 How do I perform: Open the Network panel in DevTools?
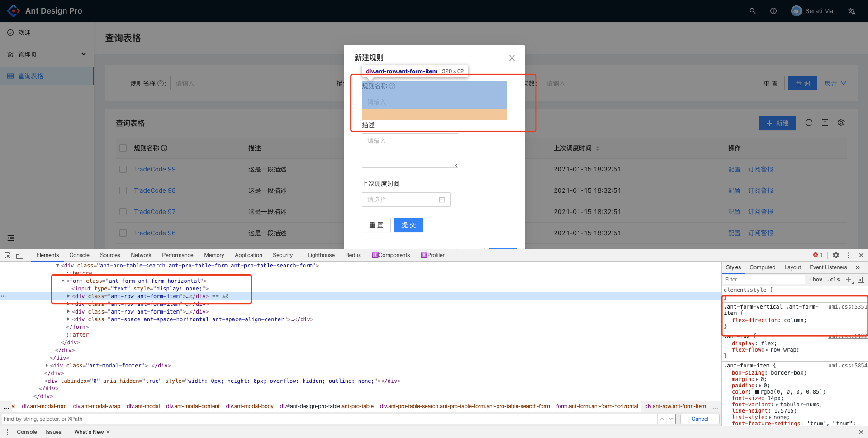tap(141, 255)
